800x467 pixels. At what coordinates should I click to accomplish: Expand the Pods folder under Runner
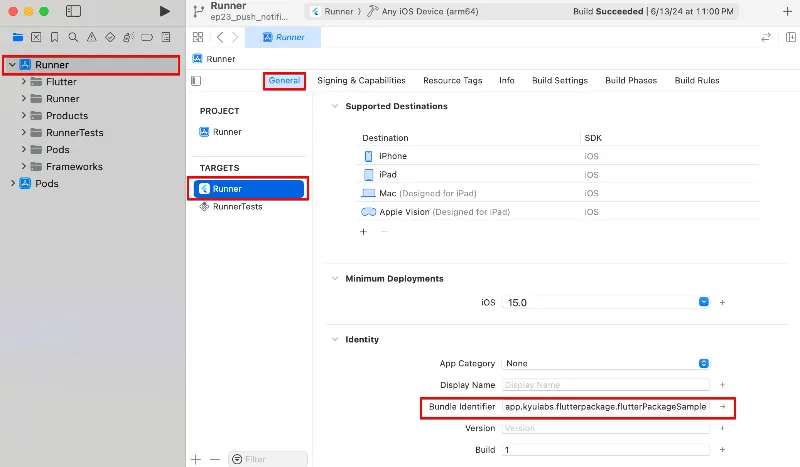[x=23, y=150]
